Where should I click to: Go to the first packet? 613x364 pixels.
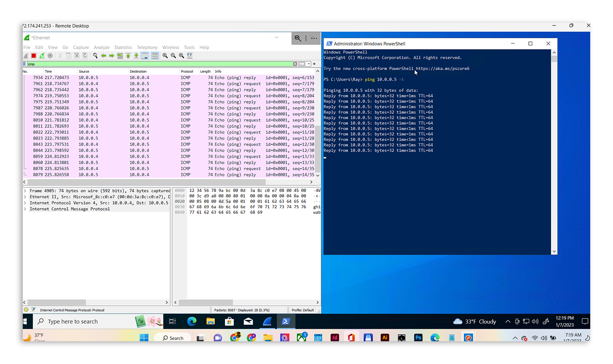pyautogui.click(x=128, y=56)
